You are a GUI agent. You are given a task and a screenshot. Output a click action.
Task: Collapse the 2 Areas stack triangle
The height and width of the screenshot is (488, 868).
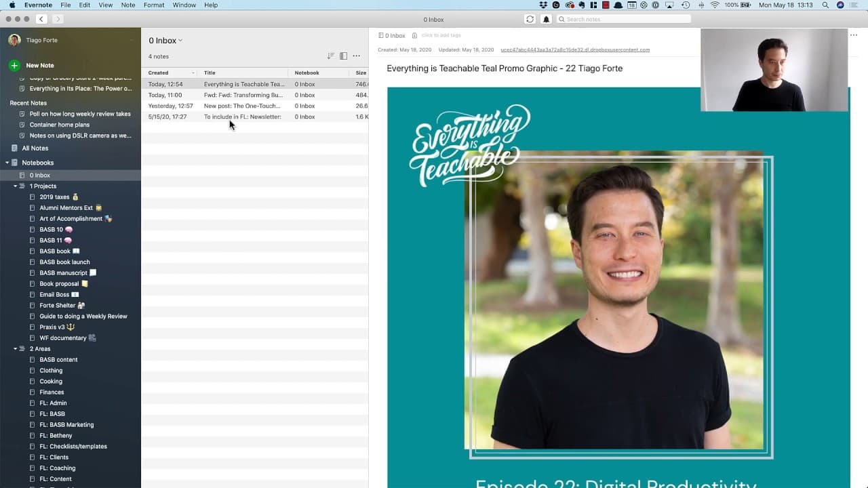tap(15, 348)
